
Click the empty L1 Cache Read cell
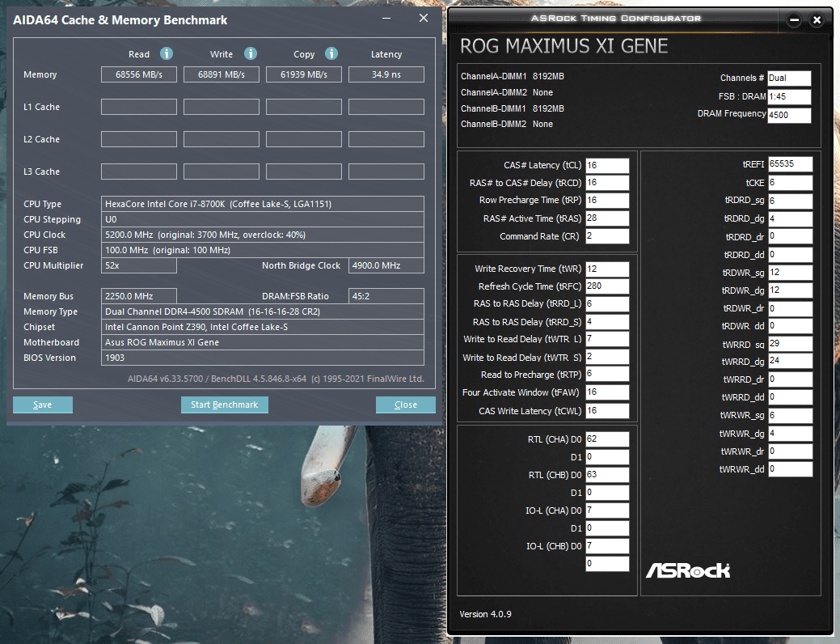tap(139, 107)
